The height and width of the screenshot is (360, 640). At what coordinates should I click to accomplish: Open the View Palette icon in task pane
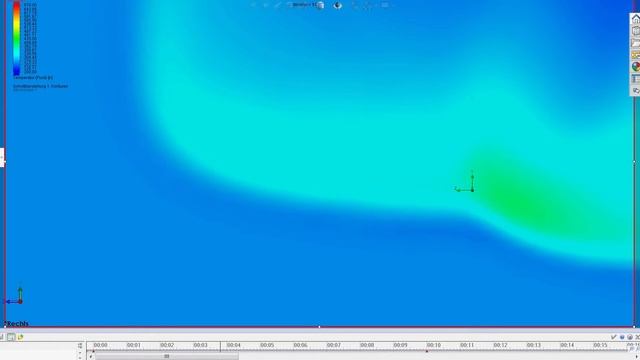pyautogui.click(x=636, y=55)
